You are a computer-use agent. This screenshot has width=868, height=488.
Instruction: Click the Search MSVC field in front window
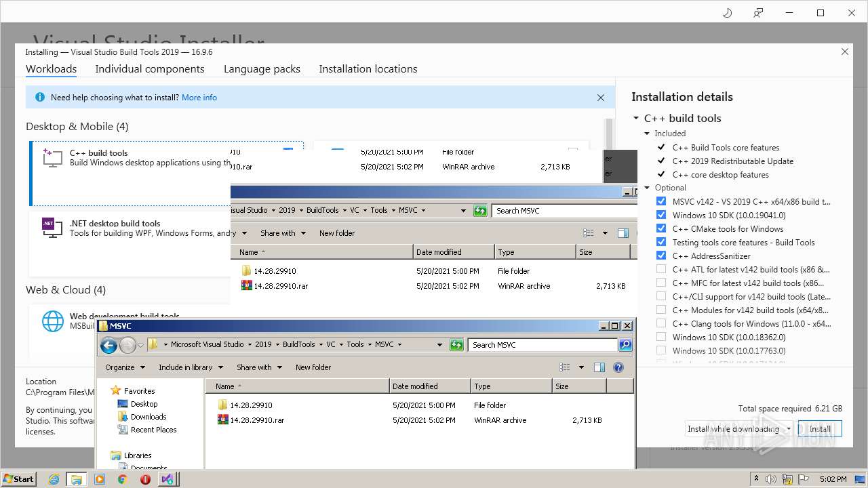[542, 345]
